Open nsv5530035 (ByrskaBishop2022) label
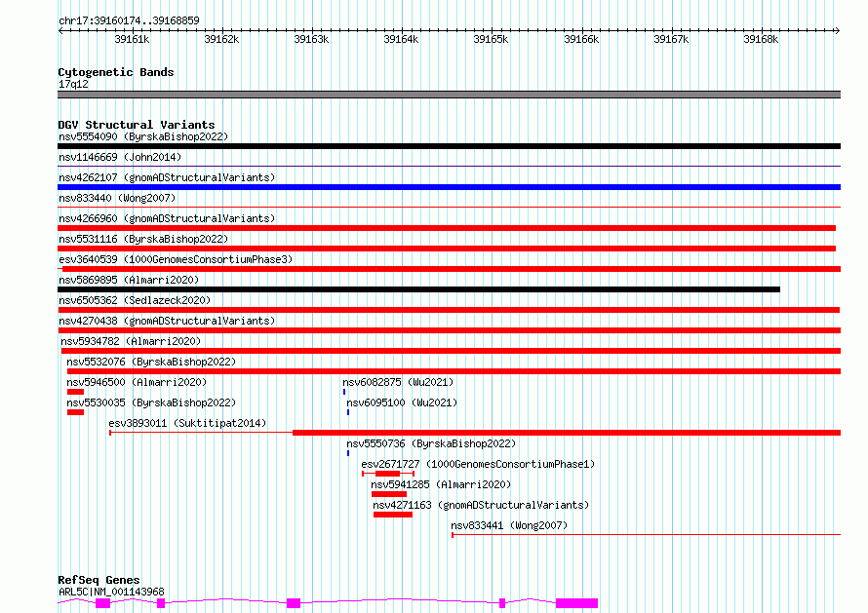Screen dimensions: 868x613 point(151,402)
